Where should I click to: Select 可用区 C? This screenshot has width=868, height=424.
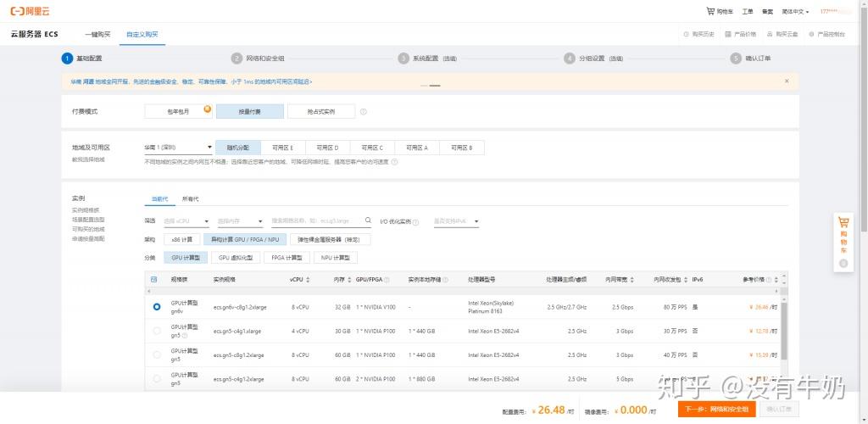pyautogui.click(x=373, y=148)
